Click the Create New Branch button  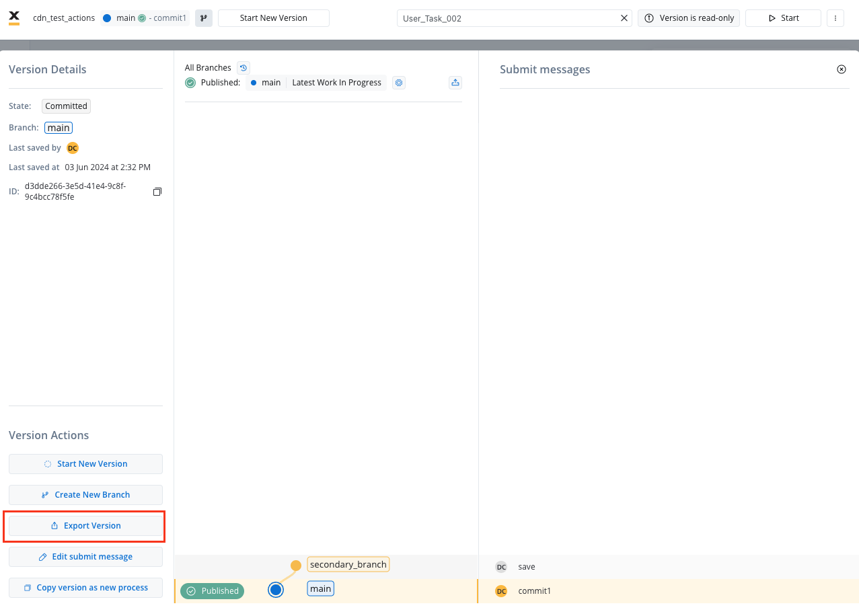(85, 495)
